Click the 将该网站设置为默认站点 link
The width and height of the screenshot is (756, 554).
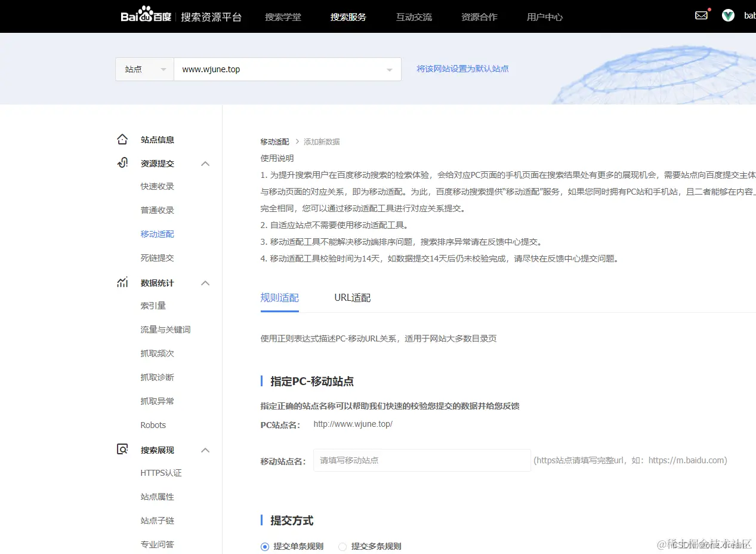pyautogui.click(x=462, y=69)
